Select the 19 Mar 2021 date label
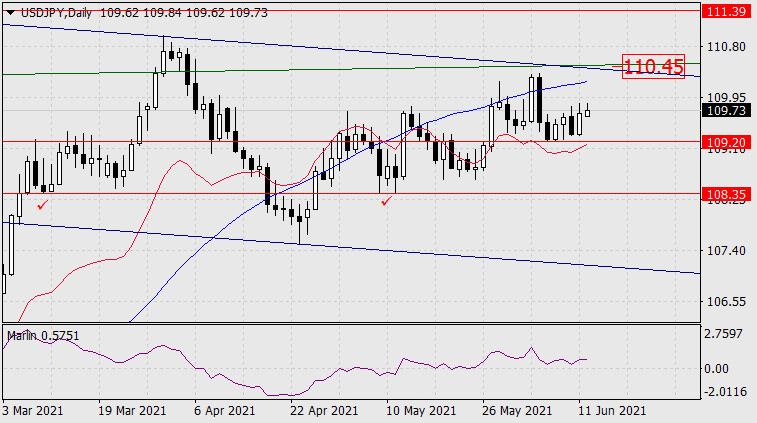Viewport: 757px width, 423px height. coord(132,411)
